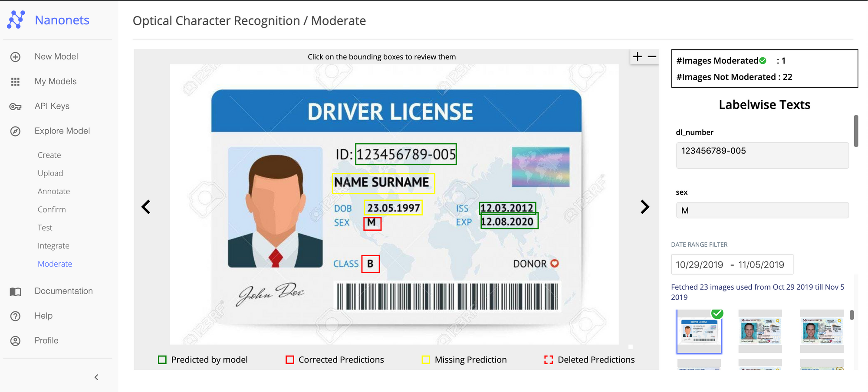
Task: Collapse the sidebar with the chevron
Action: [96, 377]
